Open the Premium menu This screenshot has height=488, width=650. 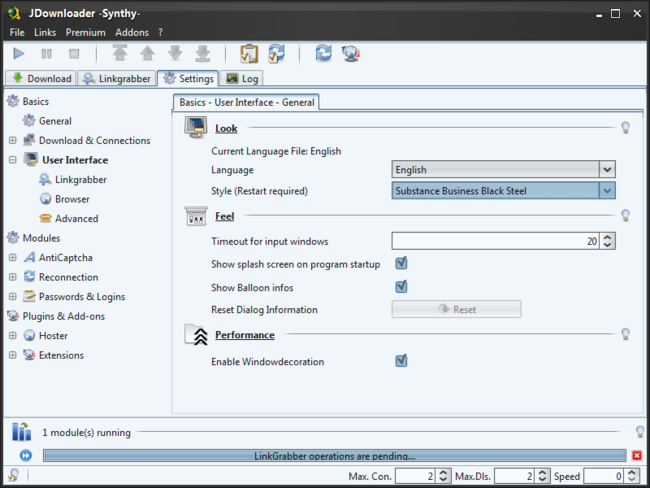coord(85,32)
